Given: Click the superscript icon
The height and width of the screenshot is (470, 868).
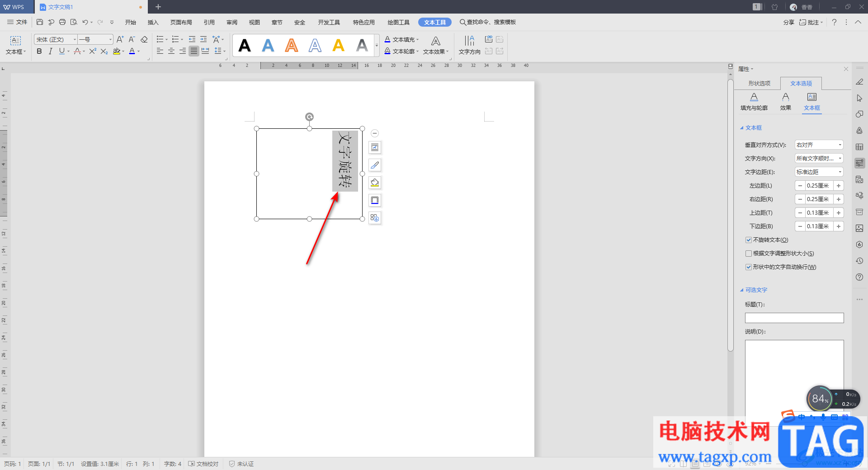Looking at the screenshot, I should point(93,52).
